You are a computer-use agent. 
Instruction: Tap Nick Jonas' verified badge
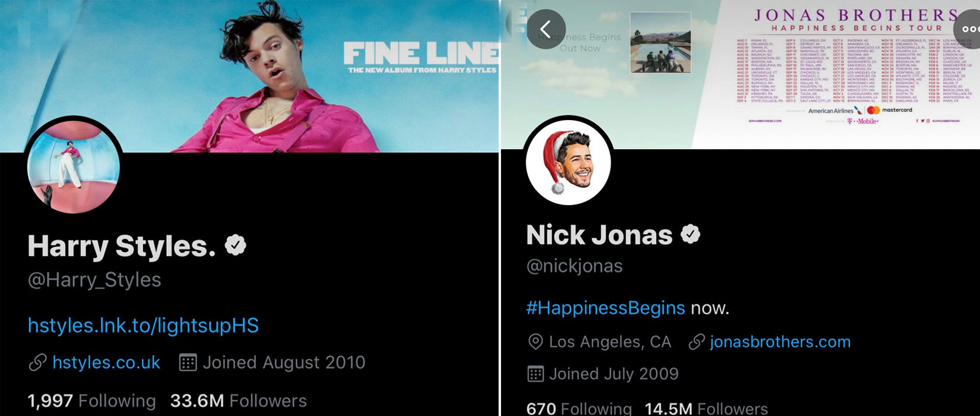pyautogui.click(x=690, y=235)
